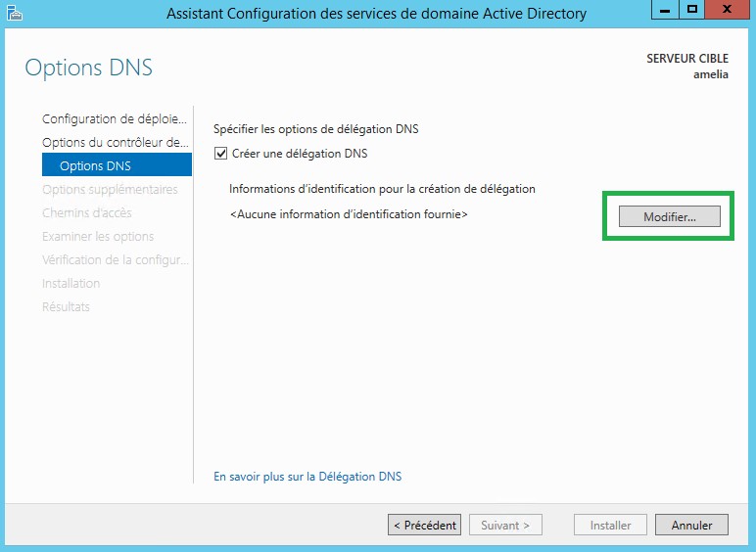The height and width of the screenshot is (552, 756).
Task: Open the Options supplémentaires step
Action: [x=110, y=190]
